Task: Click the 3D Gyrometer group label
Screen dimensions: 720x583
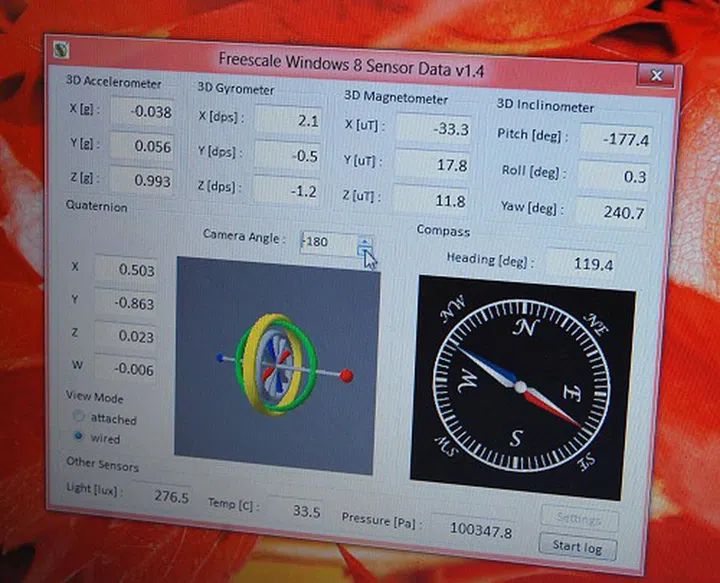Action: (x=236, y=88)
